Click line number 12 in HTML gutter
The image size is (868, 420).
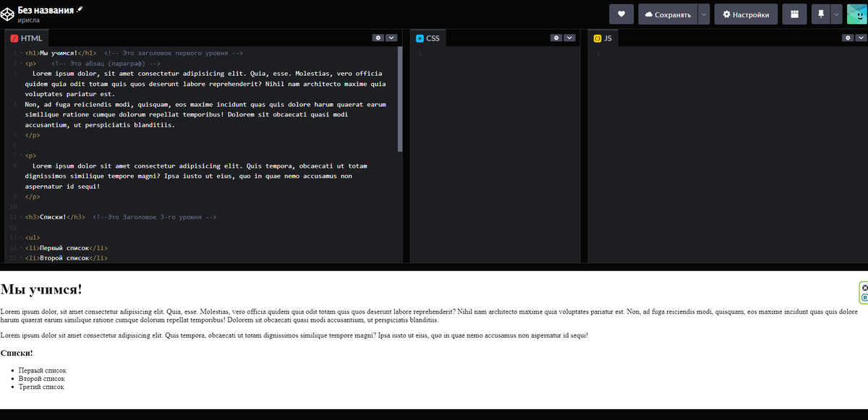tap(14, 227)
